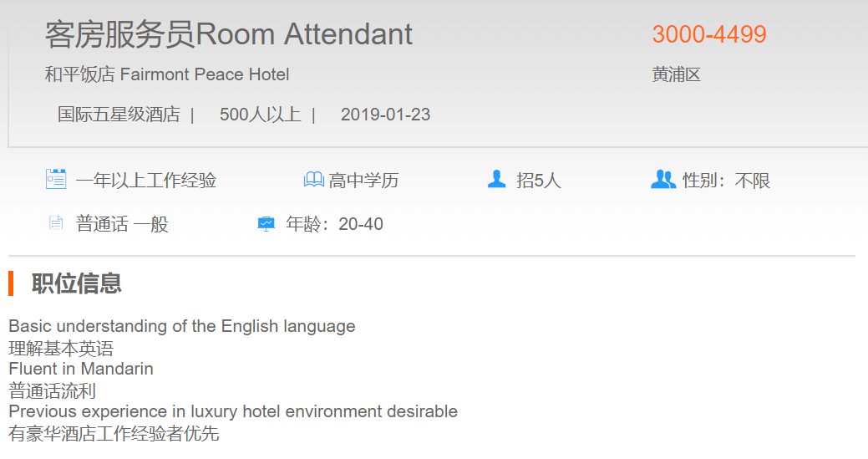Screen dimensions: 868x459
Task: Select the 黄浦区 district label
Action: 676,74
